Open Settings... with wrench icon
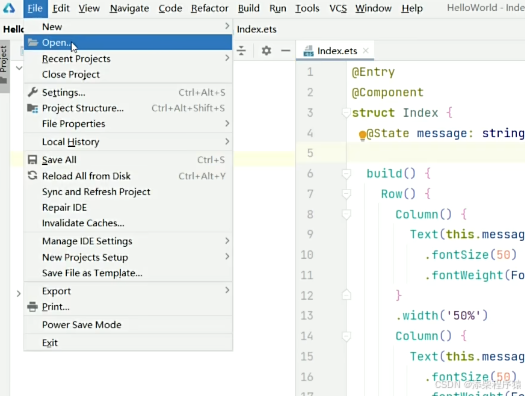 pyautogui.click(x=128, y=92)
